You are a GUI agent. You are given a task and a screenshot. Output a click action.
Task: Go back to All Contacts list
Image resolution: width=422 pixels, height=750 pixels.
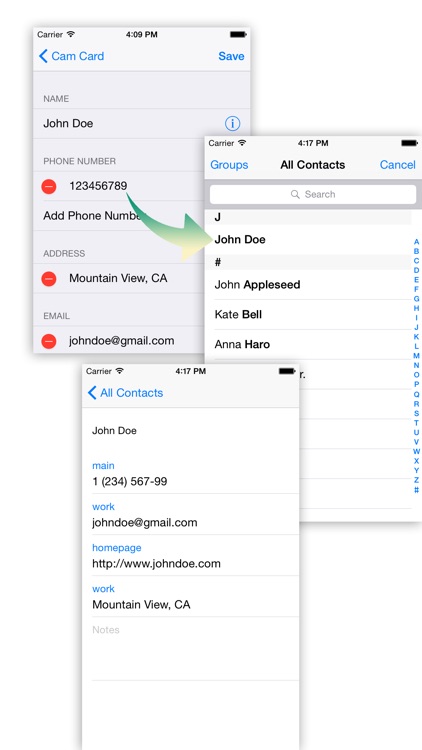[125, 393]
